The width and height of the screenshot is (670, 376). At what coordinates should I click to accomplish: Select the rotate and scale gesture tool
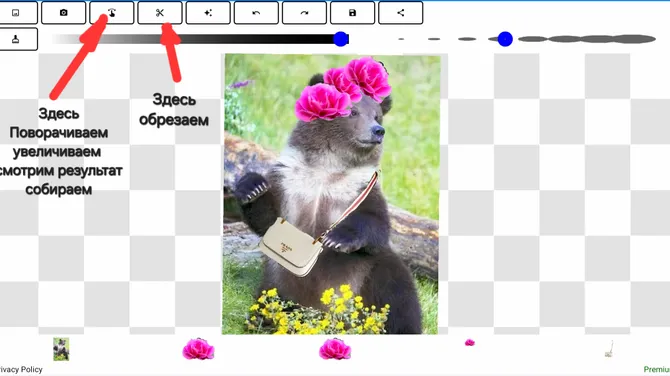112,13
